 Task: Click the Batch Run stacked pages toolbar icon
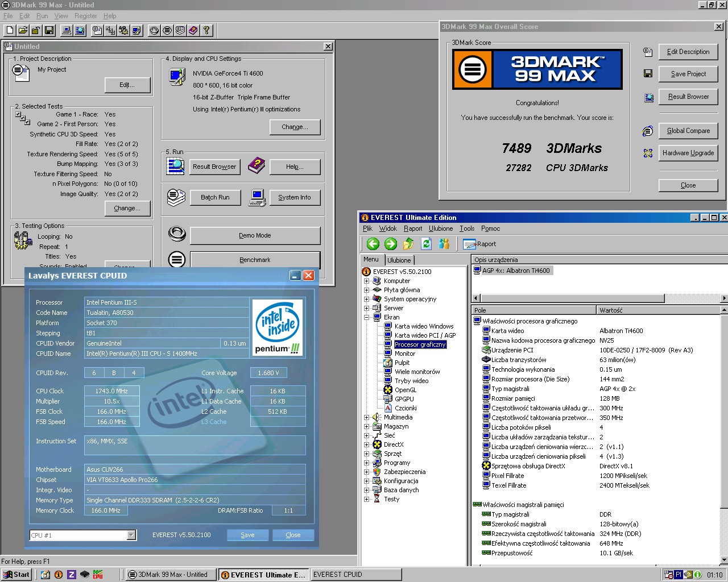click(180, 30)
